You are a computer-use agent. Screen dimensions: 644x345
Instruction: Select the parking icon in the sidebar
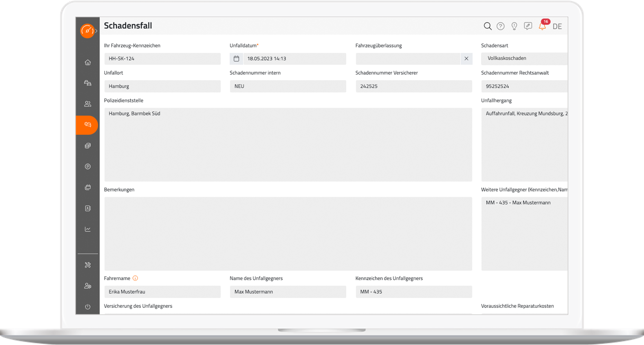88,166
